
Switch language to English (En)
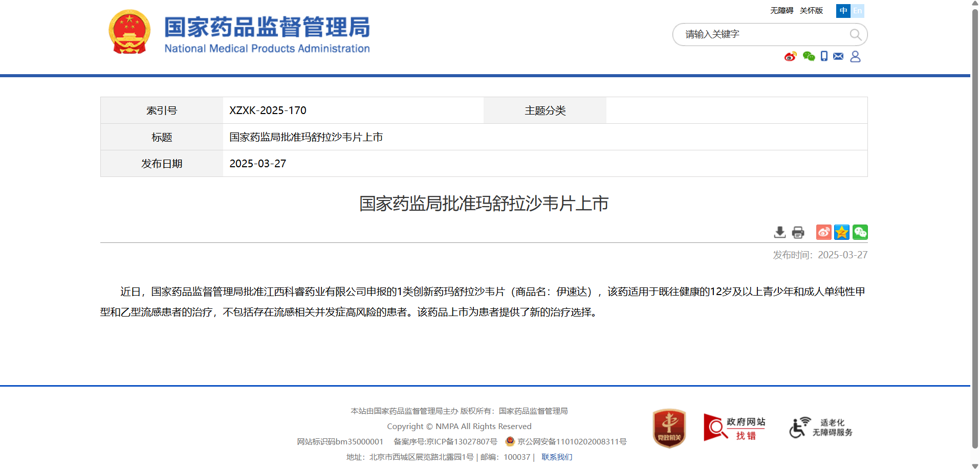pyautogui.click(x=858, y=11)
